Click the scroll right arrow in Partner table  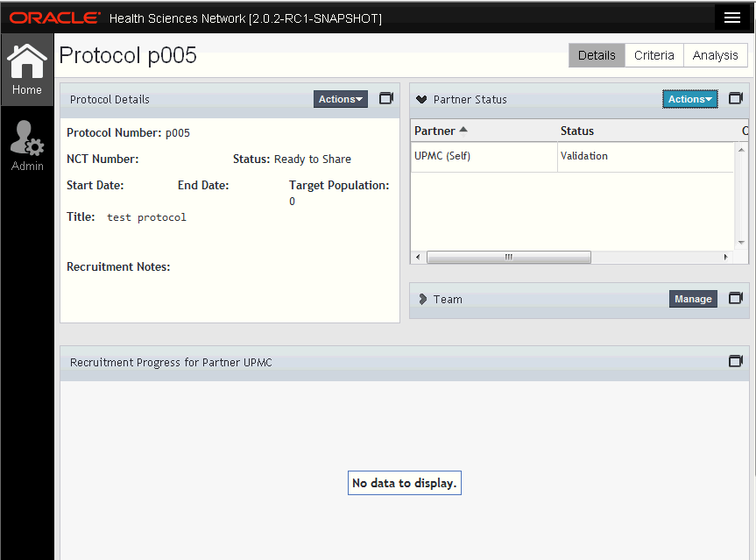[x=725, y=257]
